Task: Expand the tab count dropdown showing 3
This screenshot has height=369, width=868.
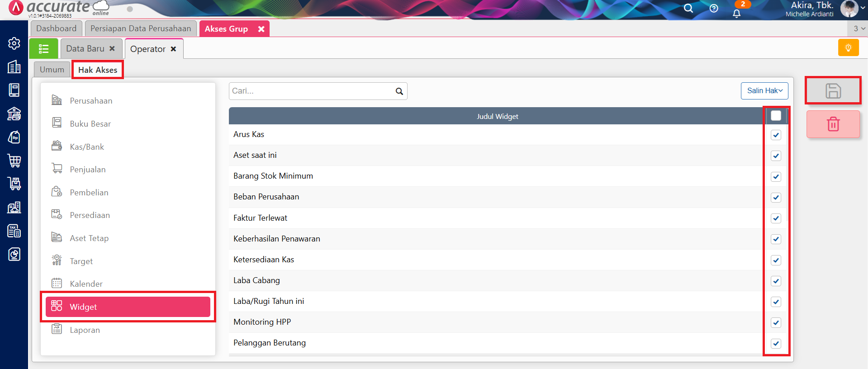Action: pos(859,28)
